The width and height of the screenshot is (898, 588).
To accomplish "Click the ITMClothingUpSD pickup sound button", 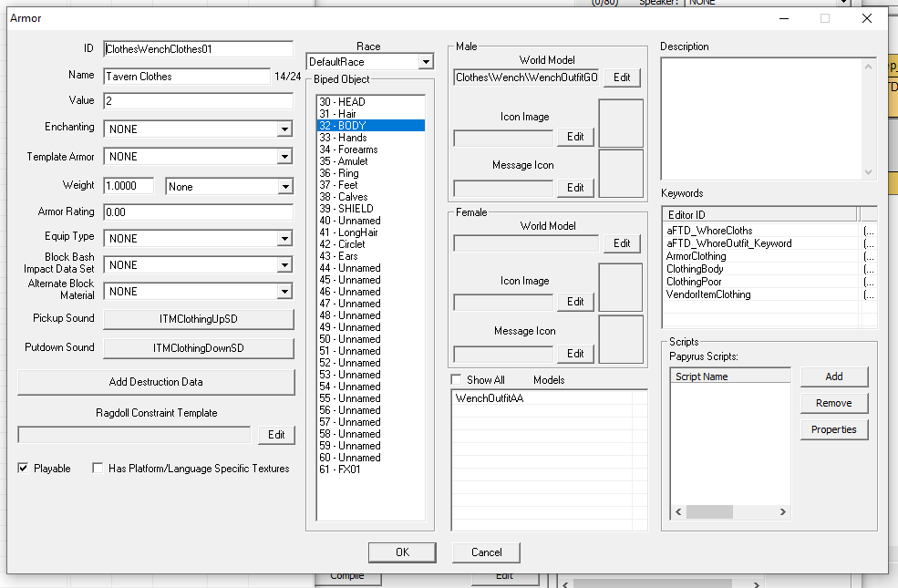I will (x=199, y=319).
